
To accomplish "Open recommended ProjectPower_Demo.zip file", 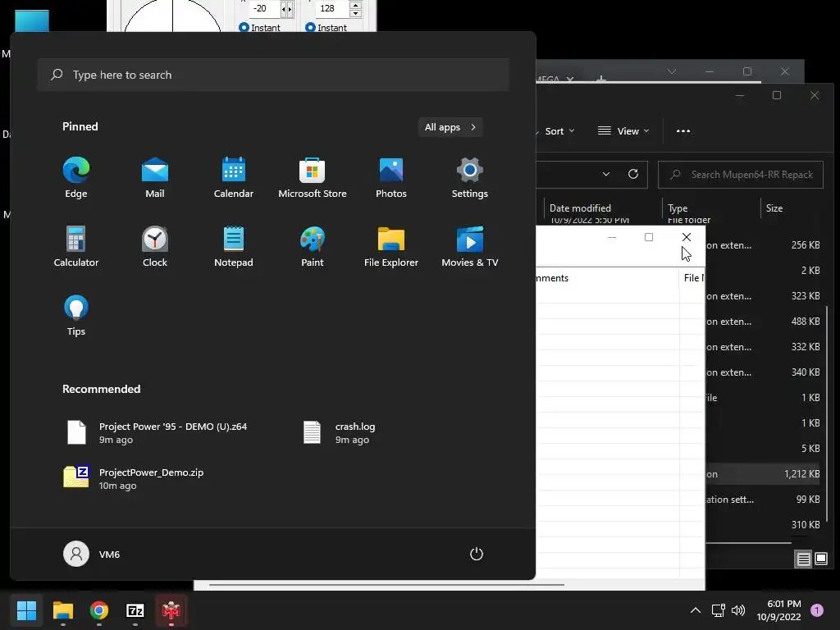I will (x=135, y=478).
